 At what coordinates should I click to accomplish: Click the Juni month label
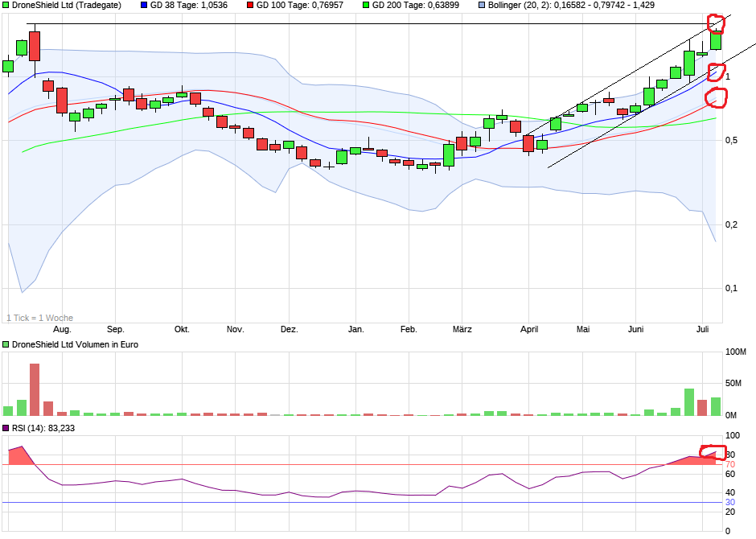coord(635,329)
